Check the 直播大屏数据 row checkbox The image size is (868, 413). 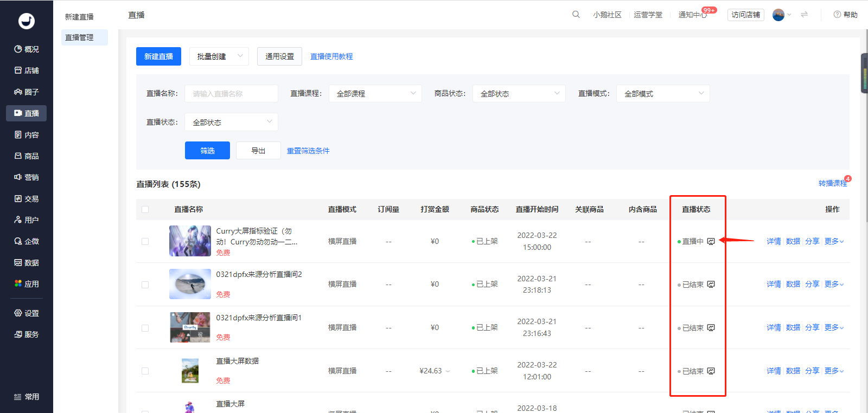click(x=145, y=371)
